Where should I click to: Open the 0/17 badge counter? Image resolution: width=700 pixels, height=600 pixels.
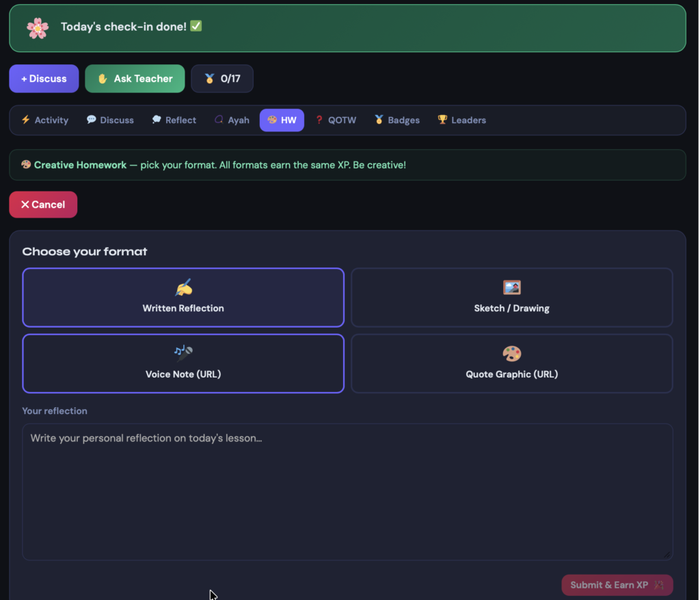(222, 79)
